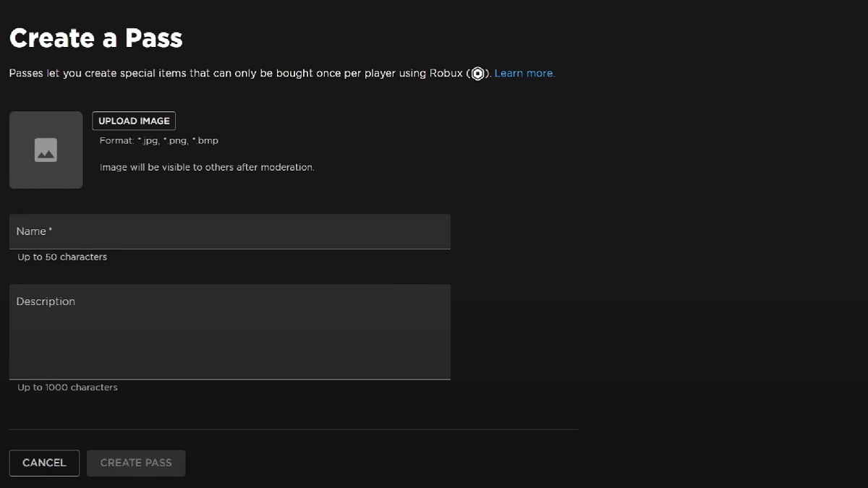Click the Robux currency icon in the description text
Screen dimensions: 868x488
477,73
